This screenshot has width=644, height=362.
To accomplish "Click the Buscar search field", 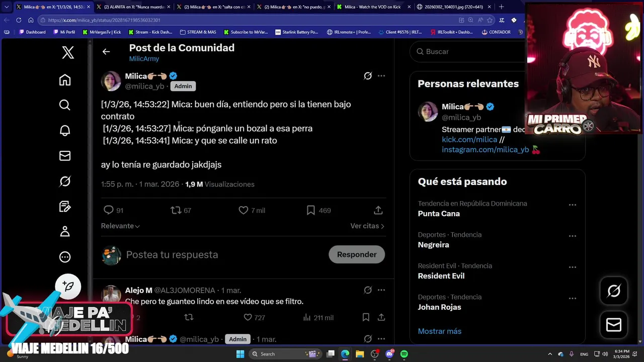I will point(468,51).
